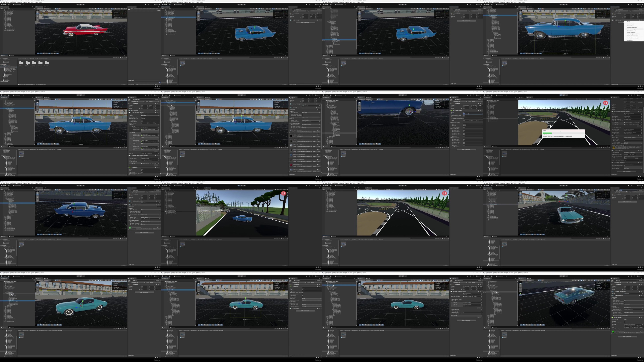This screenshot has width=644, height=362.
Task: In the red car frame, open the Center pivot dropdown
Action: tap(40, 9)
